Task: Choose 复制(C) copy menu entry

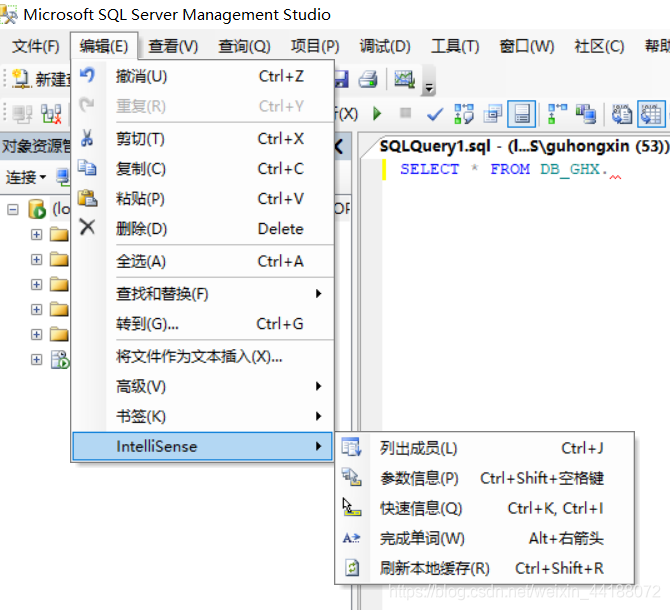Action: (203, 169)
